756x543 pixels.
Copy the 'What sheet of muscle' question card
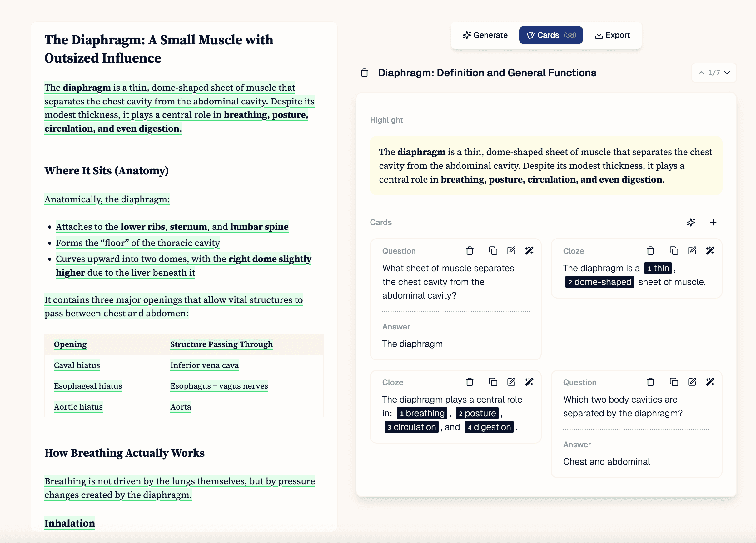pyautogui.click(x=493, y=251)
